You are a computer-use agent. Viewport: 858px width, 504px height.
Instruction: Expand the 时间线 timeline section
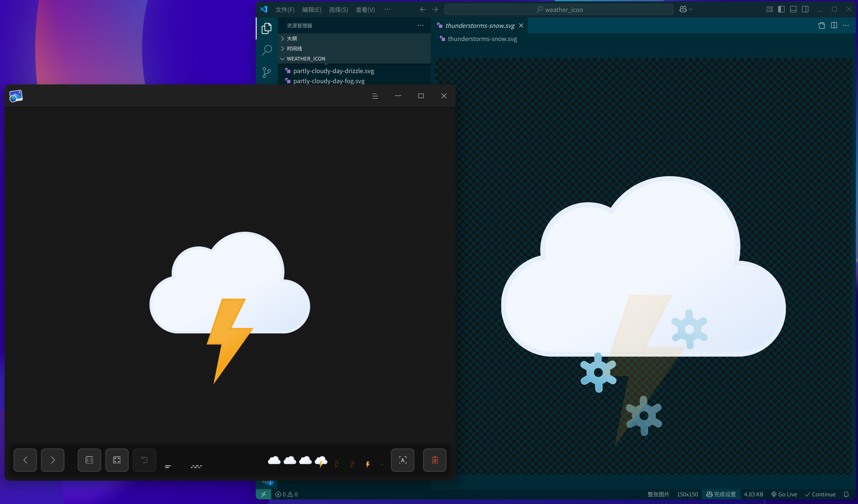(354, 49)
